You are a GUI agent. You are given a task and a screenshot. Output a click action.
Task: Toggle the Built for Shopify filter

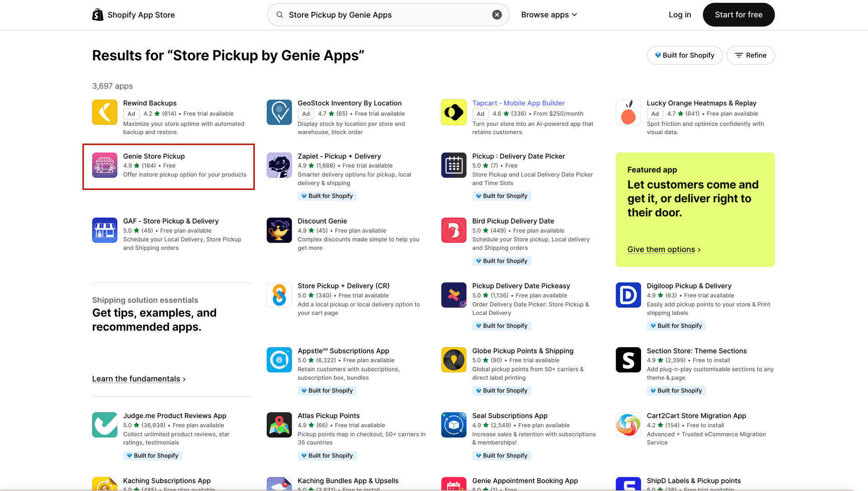point(684,55)
